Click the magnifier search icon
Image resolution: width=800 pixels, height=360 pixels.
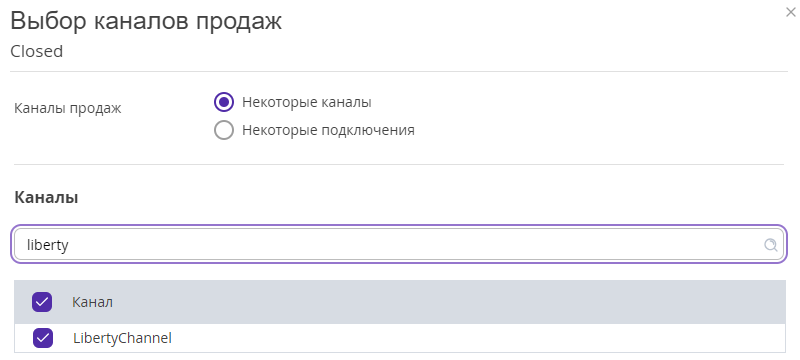[x=770, y=245]
